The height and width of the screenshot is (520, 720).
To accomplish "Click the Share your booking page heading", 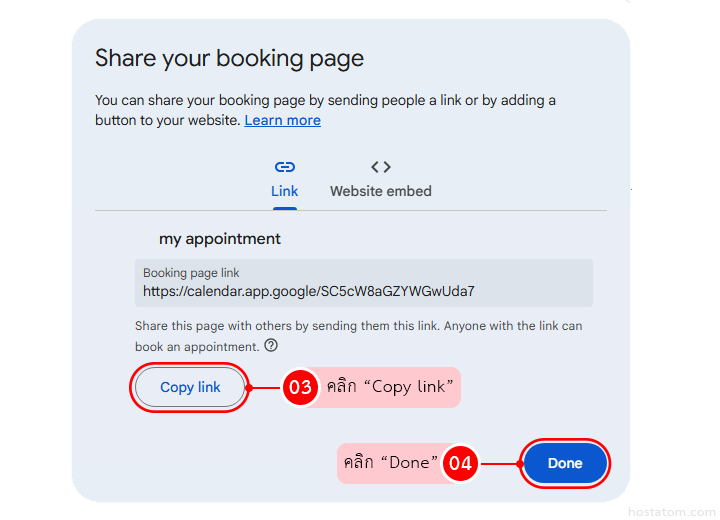I will click(x=229, y=58).
